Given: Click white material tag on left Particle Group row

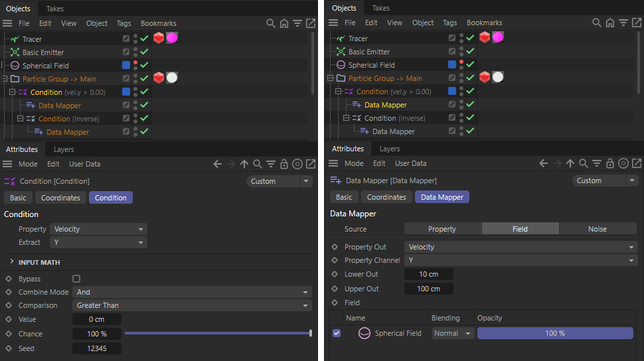Looking at the screenshot, I should (172, 78).
